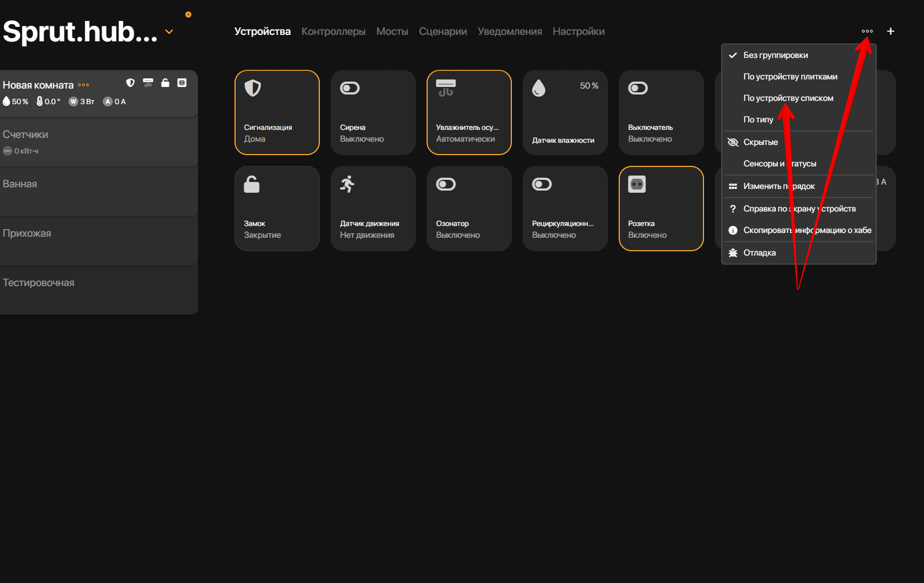924x583 pixels.
Task: Expand the Sprut.hub dropdown chevron
Action: [169, 32]
